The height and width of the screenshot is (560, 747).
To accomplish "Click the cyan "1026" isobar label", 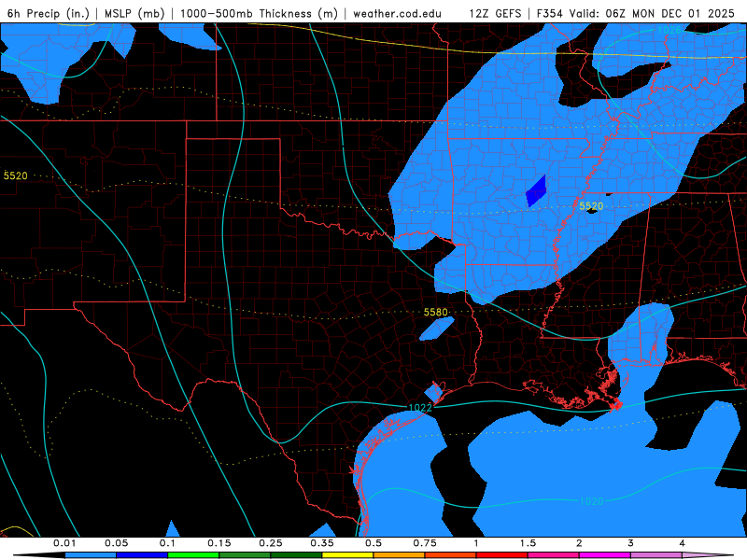I will pos(669,30).
